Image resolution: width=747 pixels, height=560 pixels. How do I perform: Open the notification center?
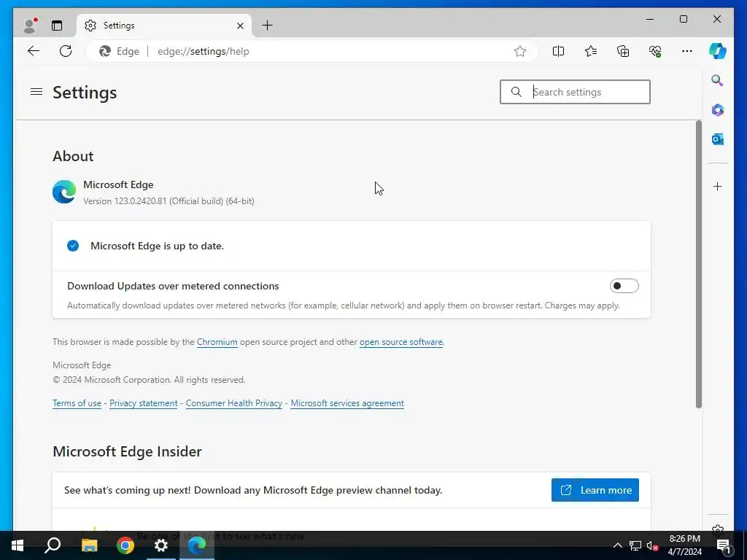tap(723, 545)
